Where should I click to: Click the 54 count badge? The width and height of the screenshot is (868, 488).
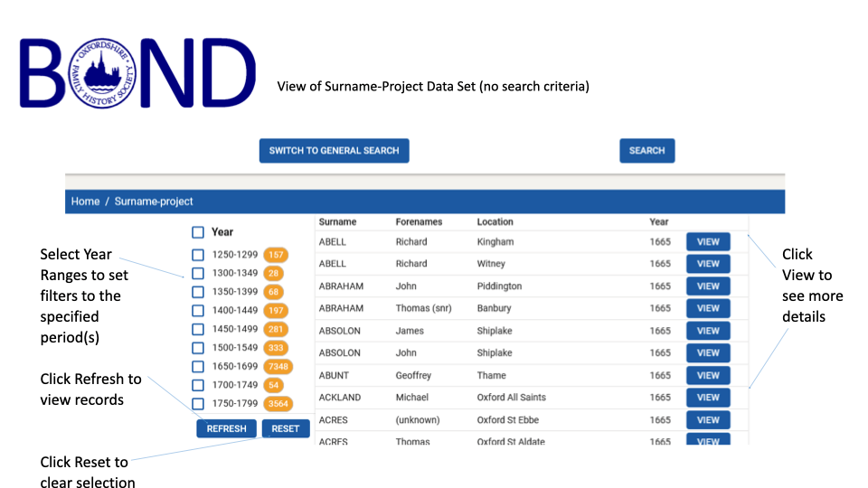tap(273, 385)
